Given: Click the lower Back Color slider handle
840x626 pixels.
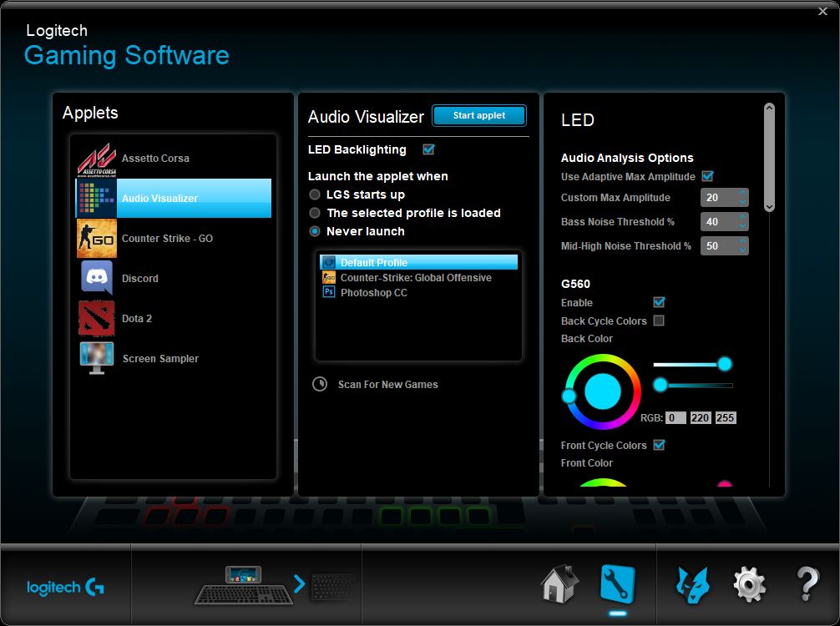Looking at the screenshot, I should pyautogui.click(x=660, y=385).
